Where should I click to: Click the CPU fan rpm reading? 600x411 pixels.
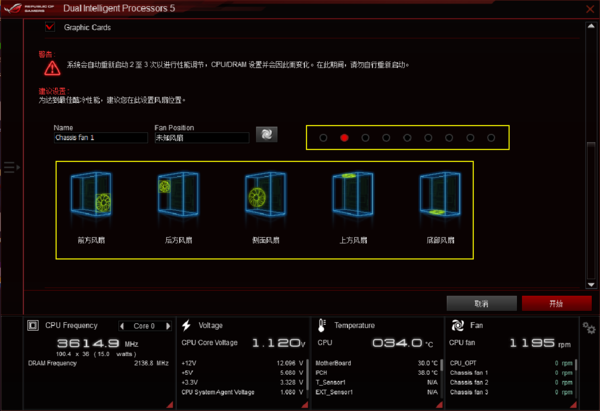pos(540,343)
